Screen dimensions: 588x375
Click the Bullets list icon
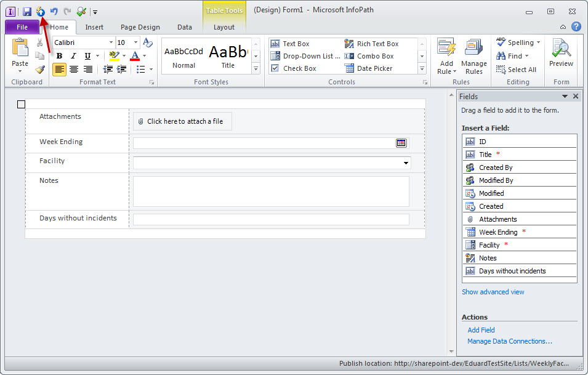(140, 70)
